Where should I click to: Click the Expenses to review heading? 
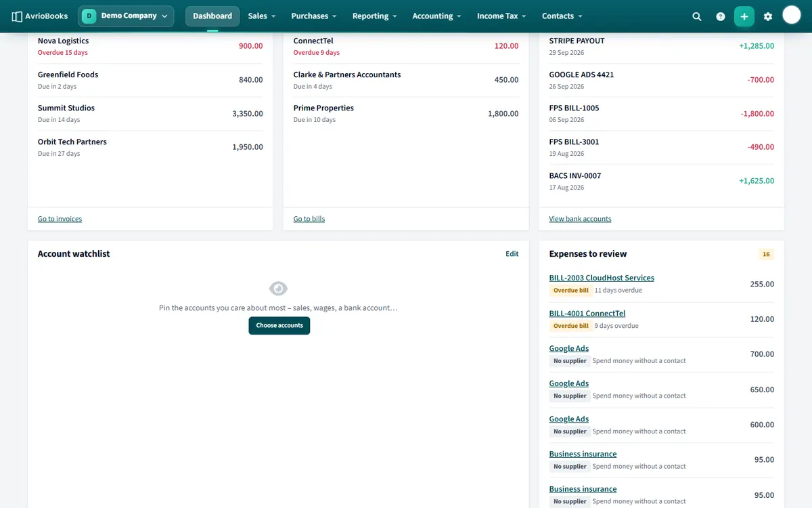588,254
